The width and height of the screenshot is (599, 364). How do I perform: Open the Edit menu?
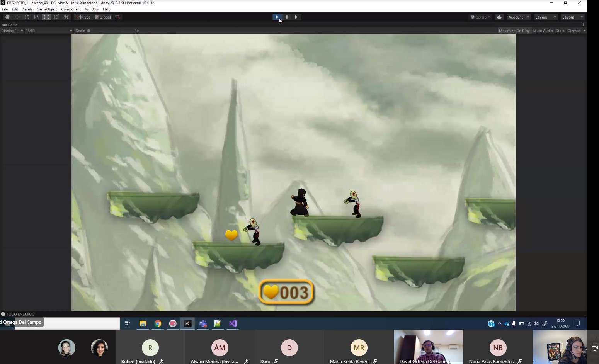15,9
